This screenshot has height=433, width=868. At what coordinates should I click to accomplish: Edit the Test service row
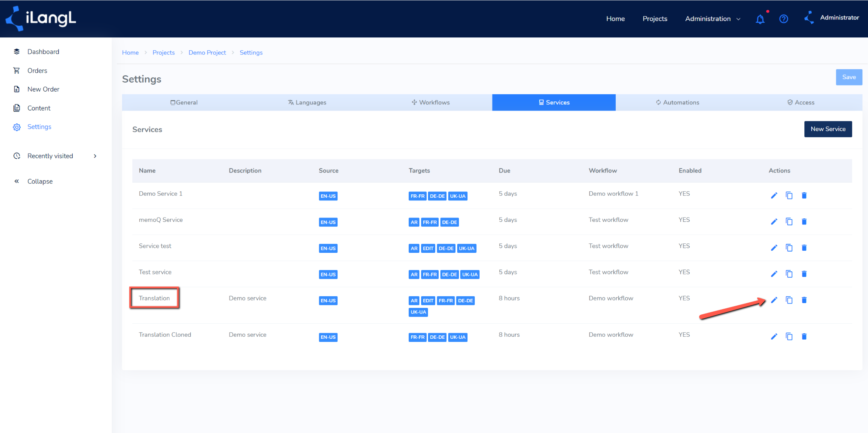[774, 274]
